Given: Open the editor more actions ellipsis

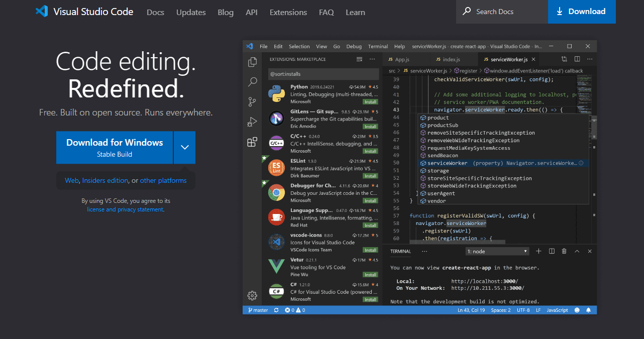Looking at the screenshot, I should [589, 59].
